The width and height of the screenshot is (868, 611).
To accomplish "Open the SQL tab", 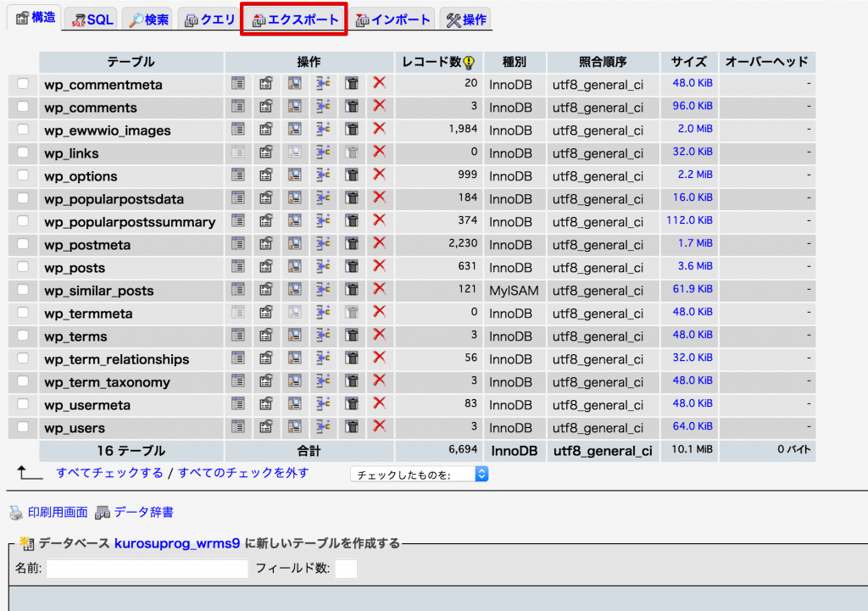I will coord(92,20).
